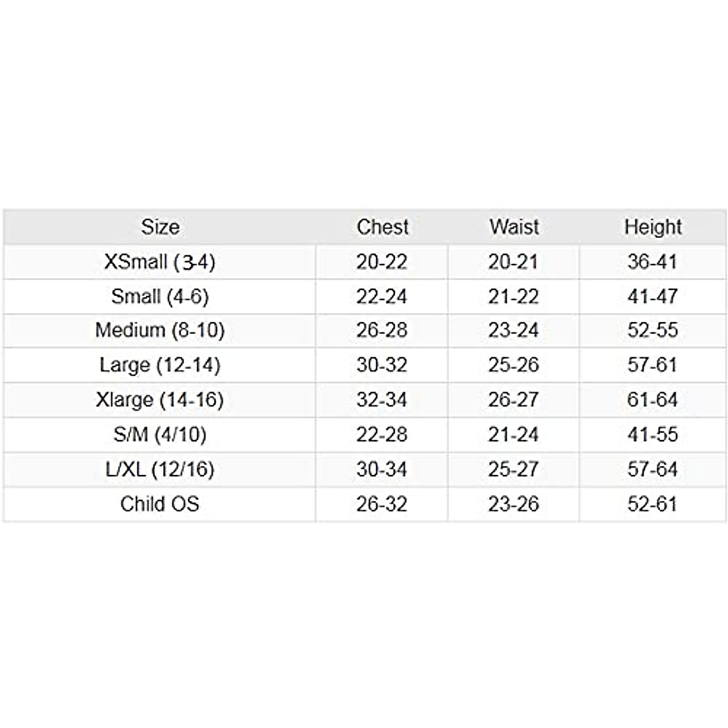Select the S/M height value 41-55
The width and height of the screenshot is (728, 728).
(x=652, y=434)
